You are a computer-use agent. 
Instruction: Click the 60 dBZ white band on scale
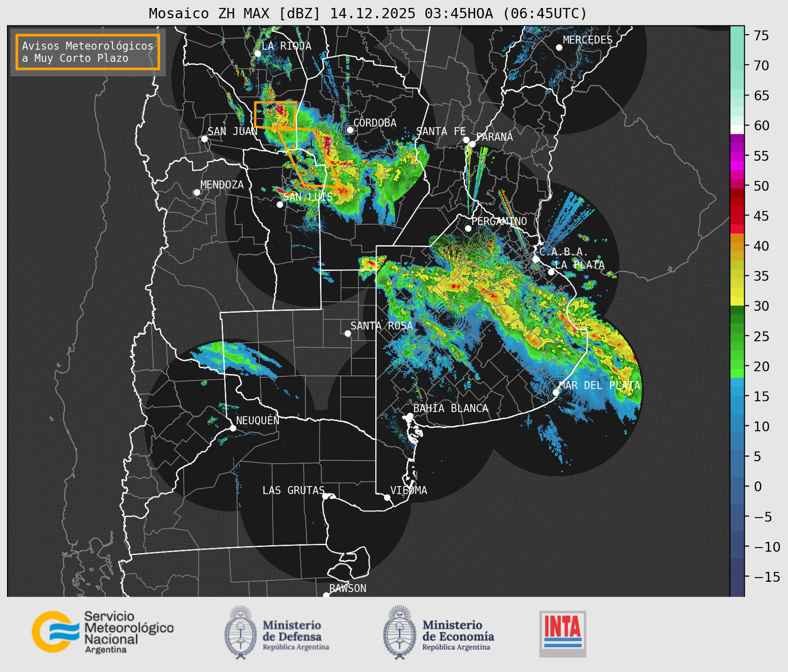[737, 129]
